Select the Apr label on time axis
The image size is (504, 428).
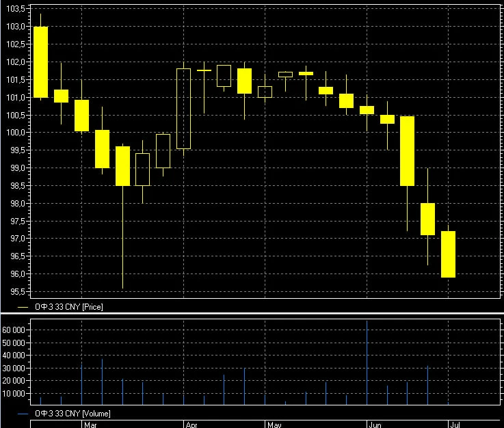coord(191,425)
